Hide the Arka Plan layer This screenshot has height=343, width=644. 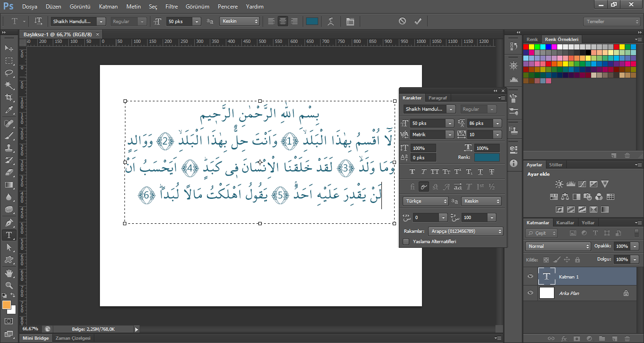pyautogui.click(x=530, y=293)
